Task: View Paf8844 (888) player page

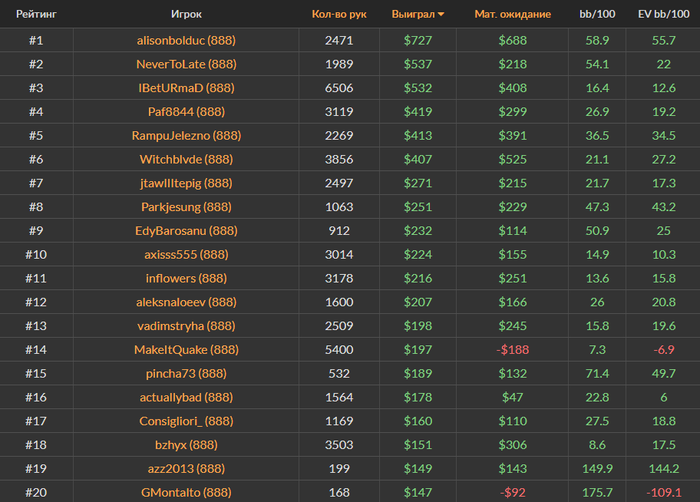Action: click(186, 112)
